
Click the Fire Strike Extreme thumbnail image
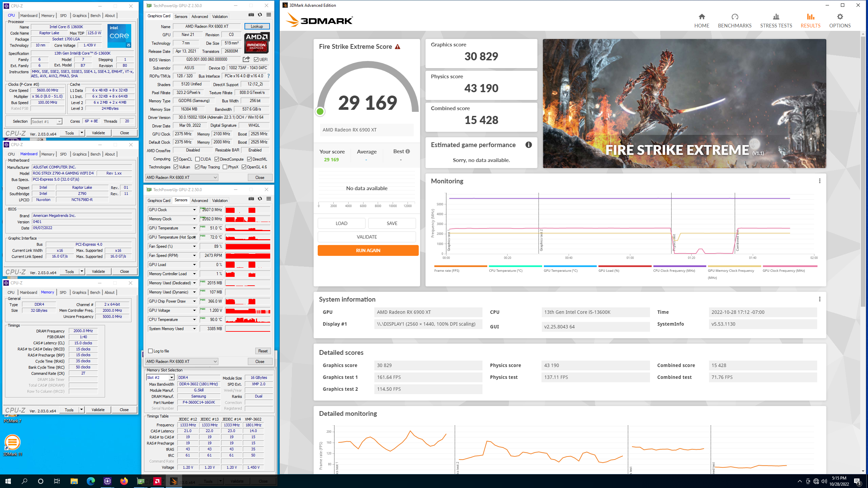684,103
